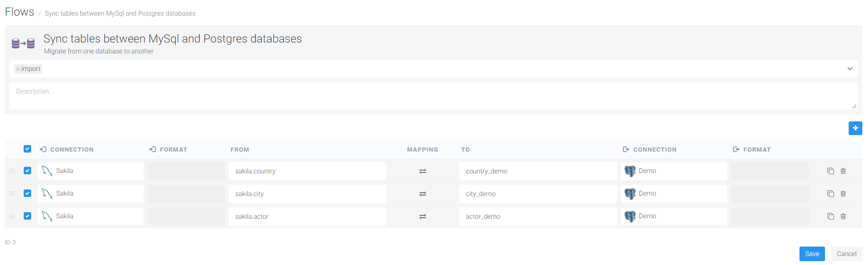This screenshot has height=265, width=868.
Task: Save the flow
Action: click(812, 254)
